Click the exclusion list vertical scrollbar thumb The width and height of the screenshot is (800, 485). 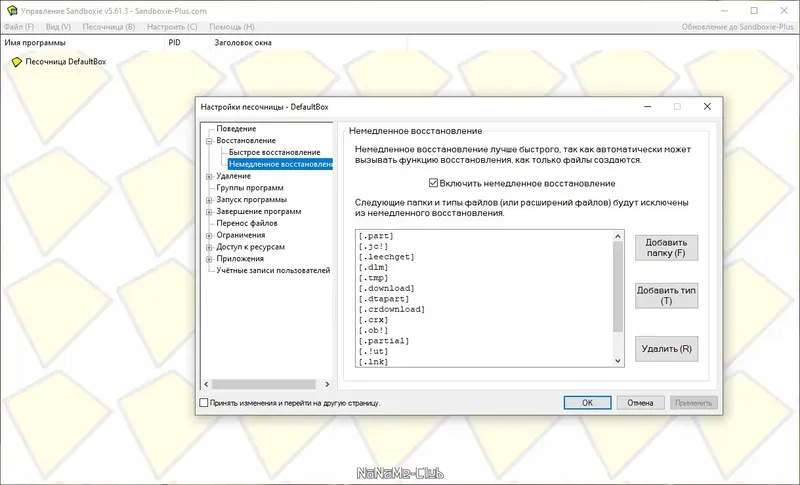click(618, 287)
